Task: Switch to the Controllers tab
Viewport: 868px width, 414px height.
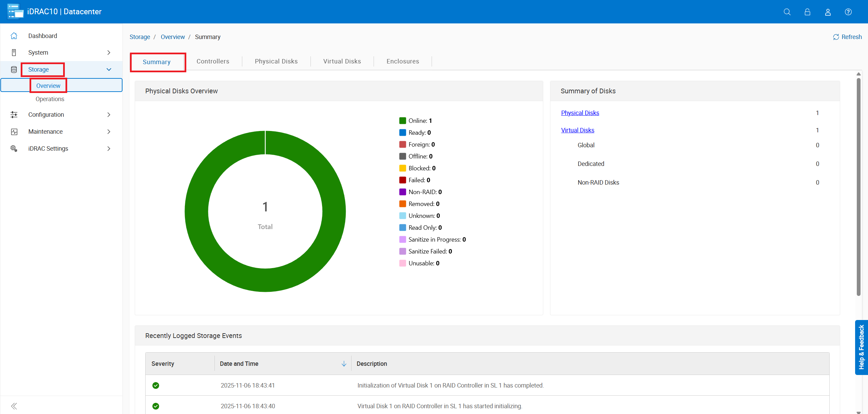Action: click(213, 61)
